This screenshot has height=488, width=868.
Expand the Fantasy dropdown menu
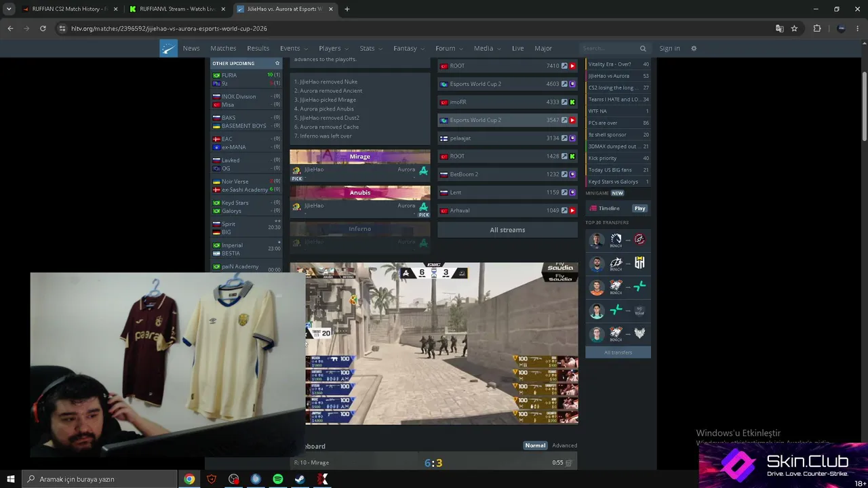[409, 49]
